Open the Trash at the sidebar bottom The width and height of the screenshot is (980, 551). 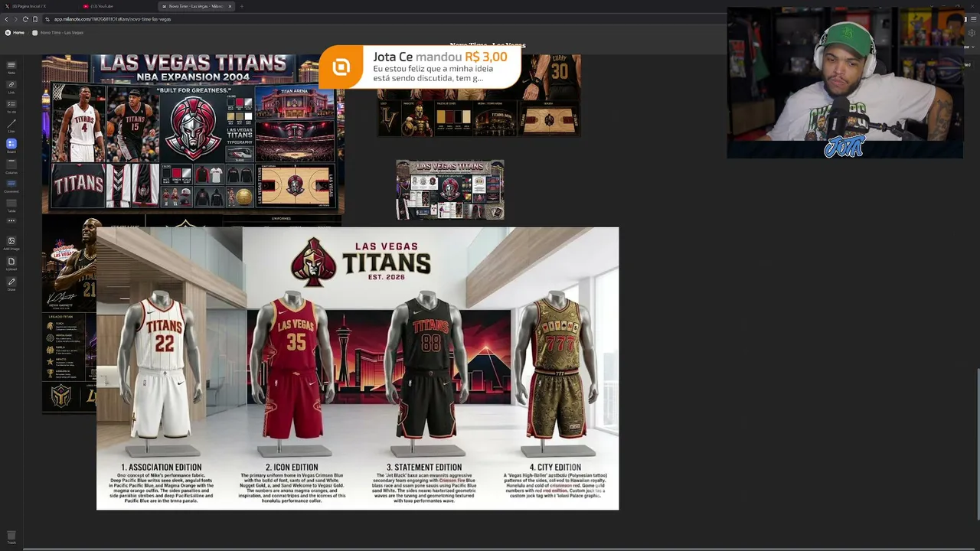point(11,537)
